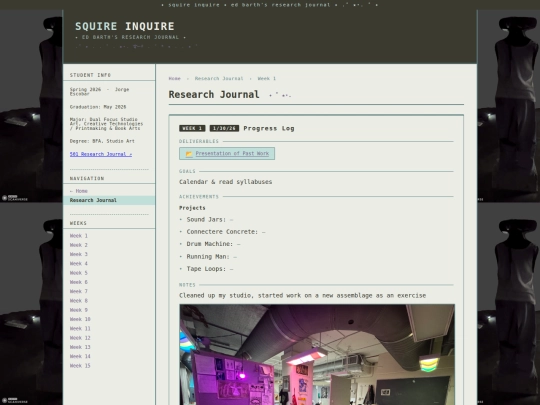Click the Graduation: May 2026 line
Screen dimensions: 540x405
pyautogui.click(x=98, y=107)
